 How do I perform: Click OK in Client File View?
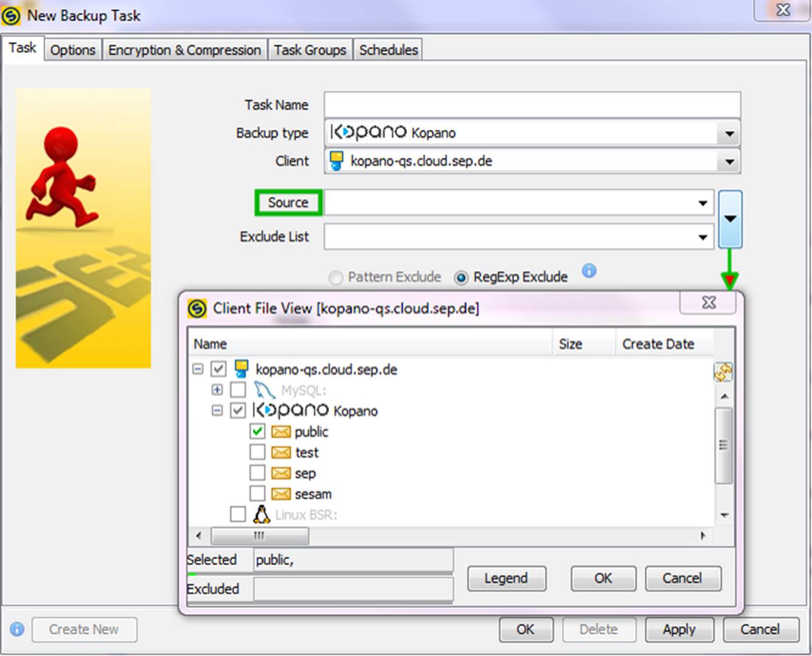click(603, 578)
